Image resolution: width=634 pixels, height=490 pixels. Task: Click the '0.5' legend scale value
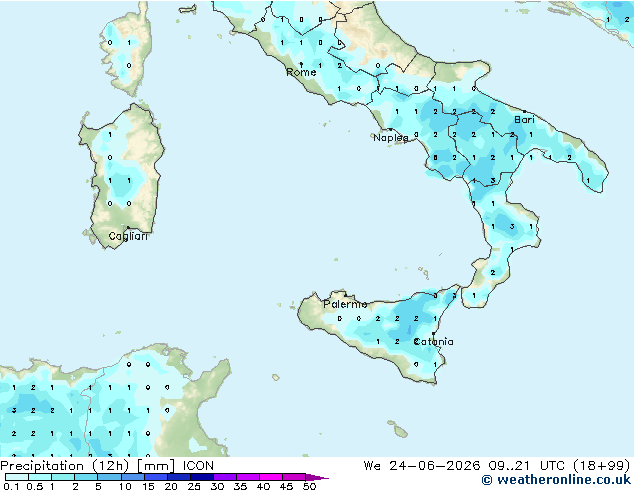35,486
